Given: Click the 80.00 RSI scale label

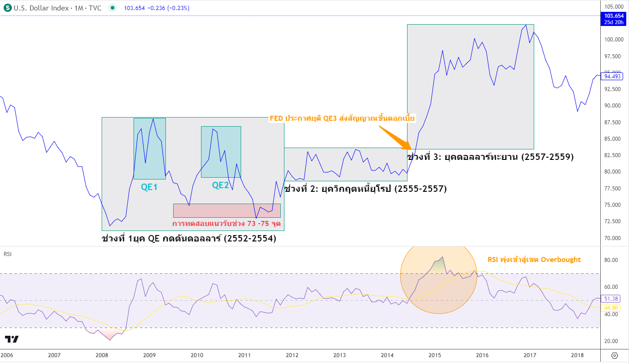Looking at the screenshot, I should 611,260.
